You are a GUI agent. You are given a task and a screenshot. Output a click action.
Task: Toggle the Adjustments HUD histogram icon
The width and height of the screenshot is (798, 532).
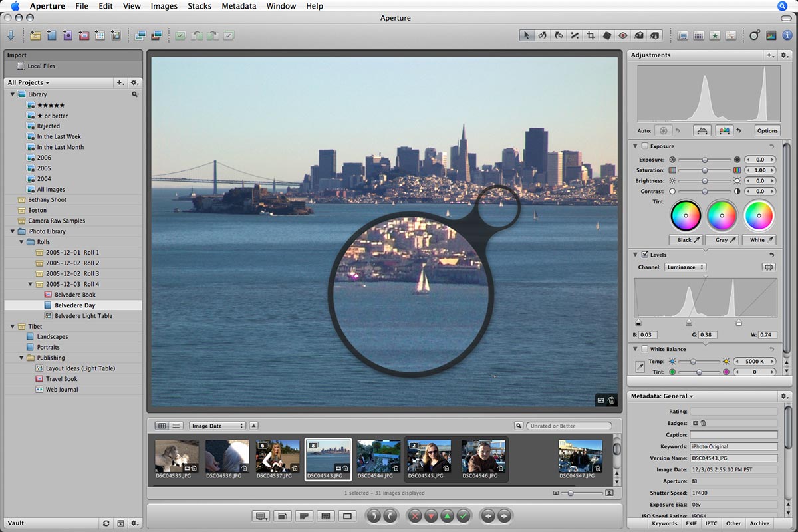point(771,35)
